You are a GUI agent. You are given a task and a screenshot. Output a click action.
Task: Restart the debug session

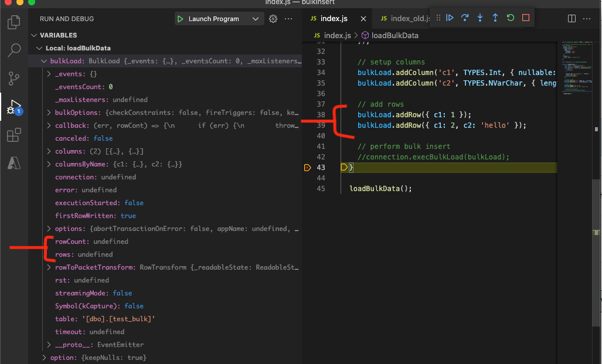pos(510,18)
